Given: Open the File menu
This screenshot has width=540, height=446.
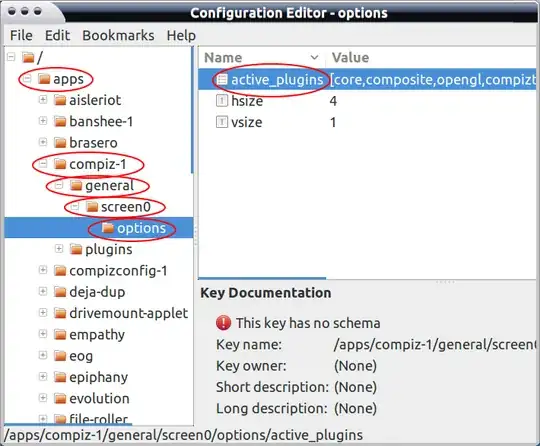Looking at the screenshot, I should pyautogui.click(x=21, y=35).
